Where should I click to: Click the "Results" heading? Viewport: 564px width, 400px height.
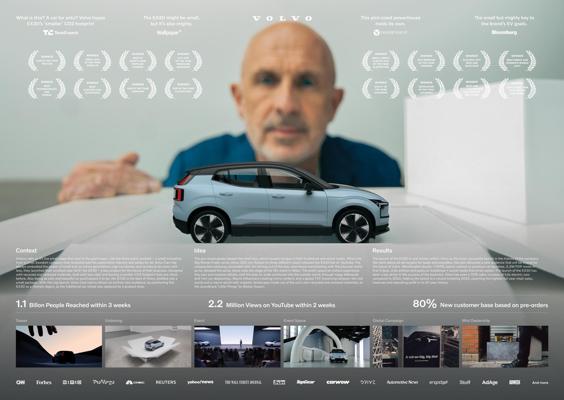(x=382, y=250)
